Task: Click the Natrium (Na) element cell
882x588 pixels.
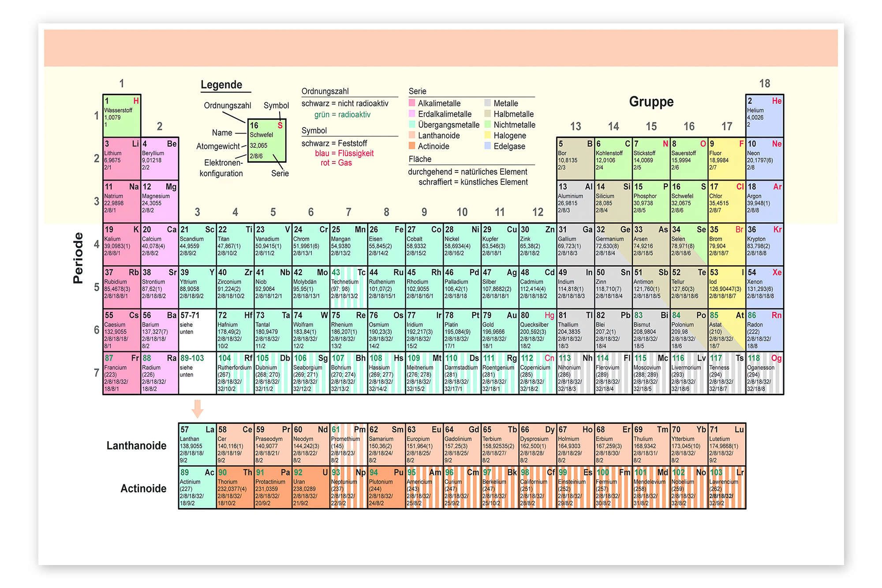Action: pos(122,201)
